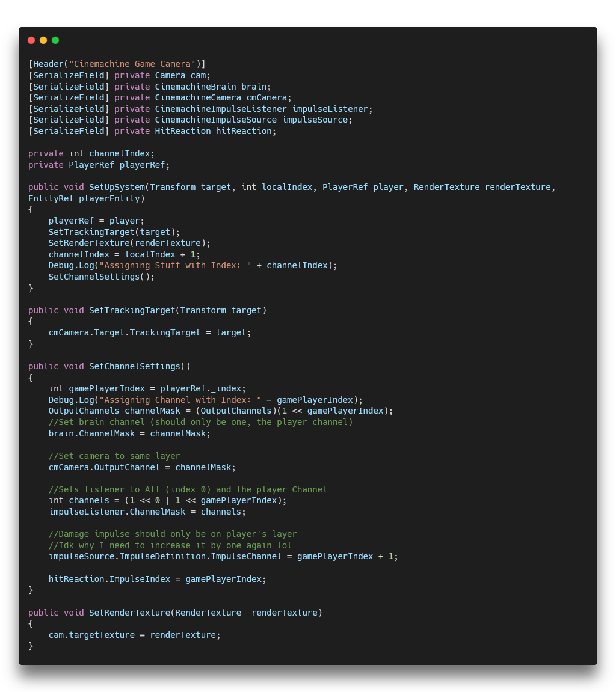Viewport: 616px width, 692px height.
Task: Click the red close window dot
Action: coord(31,40)
